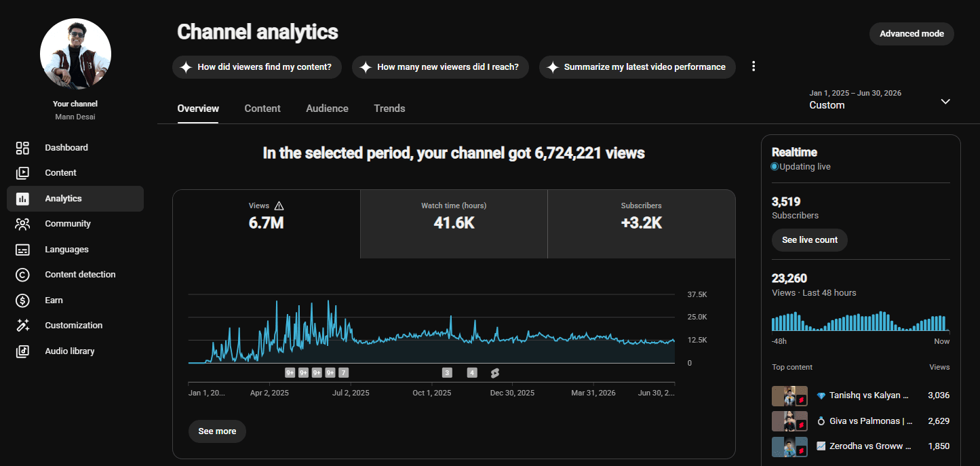
Task: Open Dashboard menu item
Action: [75, 148]
